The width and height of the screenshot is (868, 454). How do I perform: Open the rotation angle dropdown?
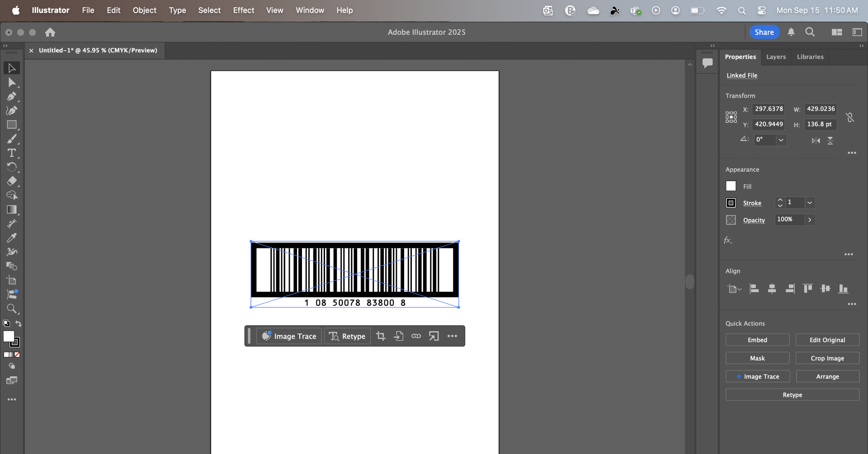click(x=781, y=140)
